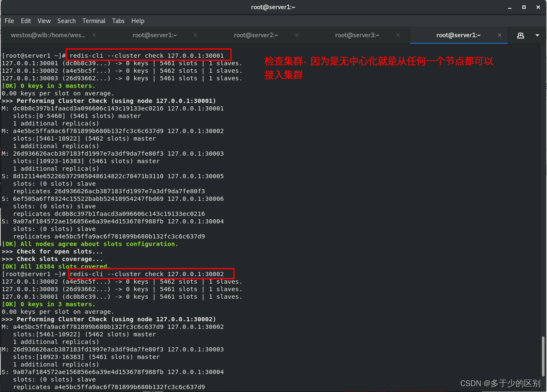The image size is (547, 392).
Task: Click slave node line ending 127.0.0.1:30005
Action: [x=113, y=176]
